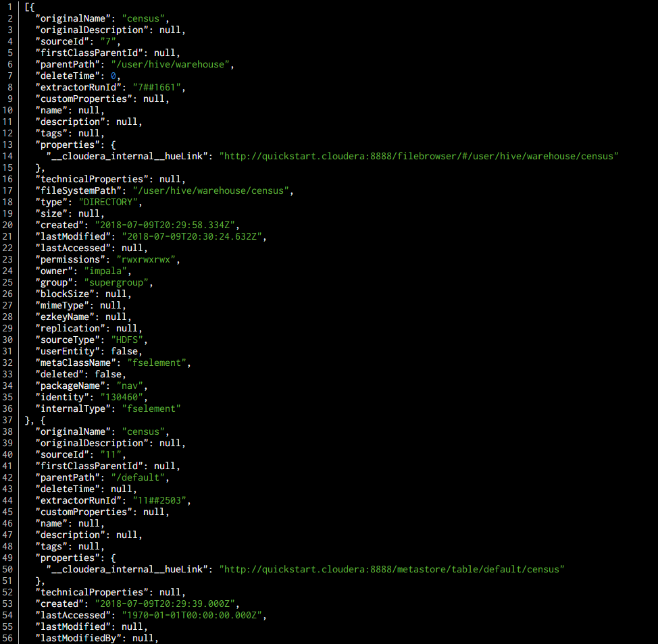The image size is (658, 644).
Task: Click the "/user/hive/warehouse/census" fileSystemPath value
Action: pos(213,190)
